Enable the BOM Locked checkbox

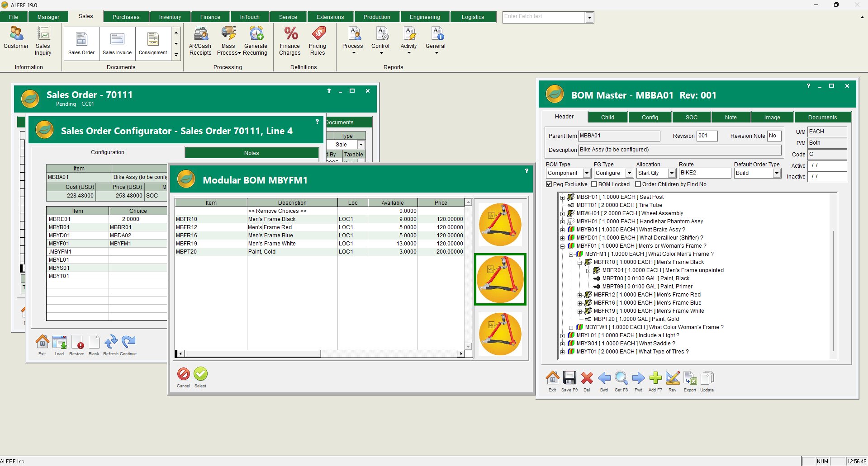click(x=594, y=184)
